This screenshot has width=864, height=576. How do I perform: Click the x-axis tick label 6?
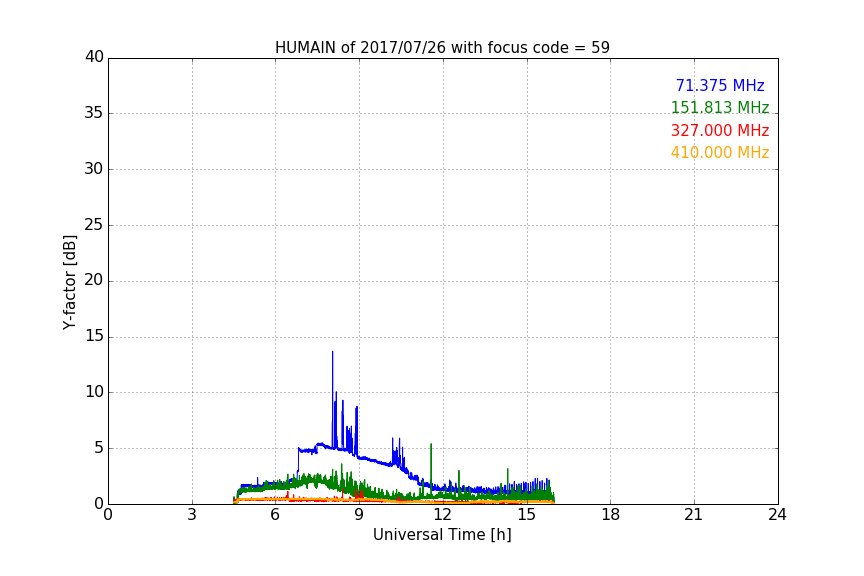point(275,515)
